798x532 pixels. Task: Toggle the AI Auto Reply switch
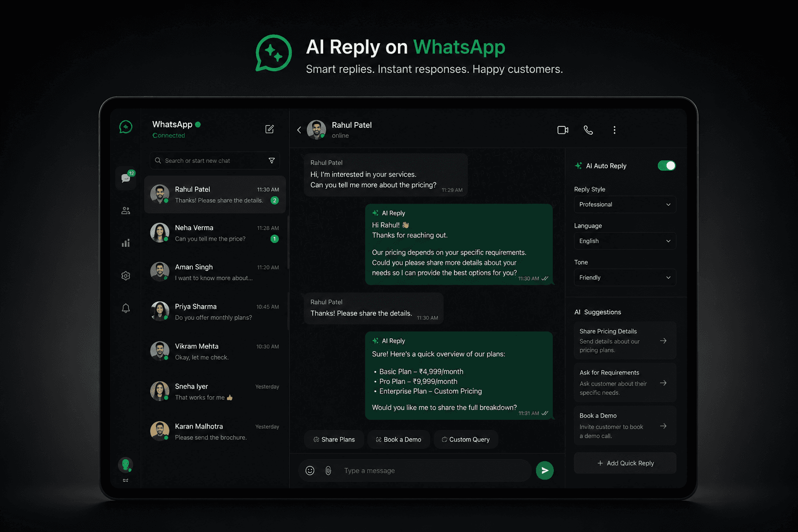[x=667, y=166]
